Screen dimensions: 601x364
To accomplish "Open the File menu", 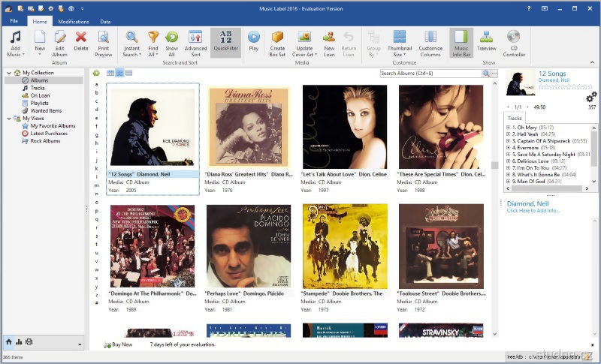I will pos(14,21).
